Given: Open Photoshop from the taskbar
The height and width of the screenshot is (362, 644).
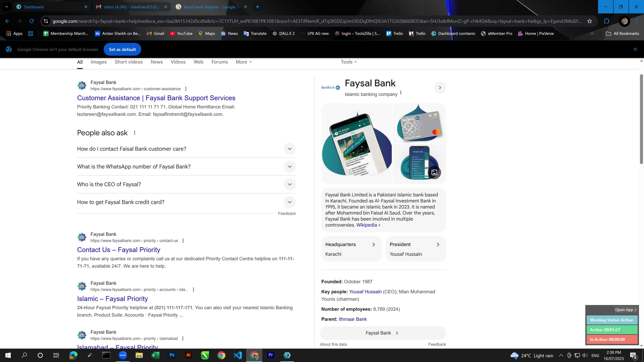Looking at the screenshot, I should (x=172, y=355).
